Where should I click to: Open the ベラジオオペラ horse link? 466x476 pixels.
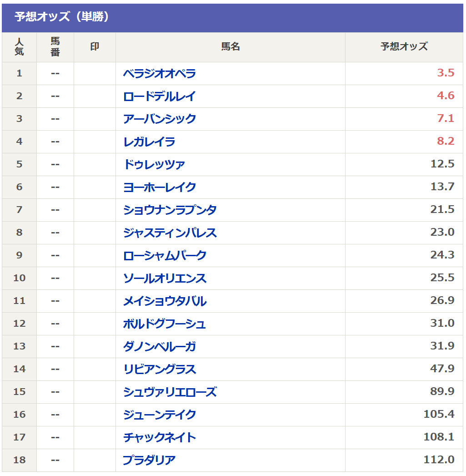pos(160,74)
